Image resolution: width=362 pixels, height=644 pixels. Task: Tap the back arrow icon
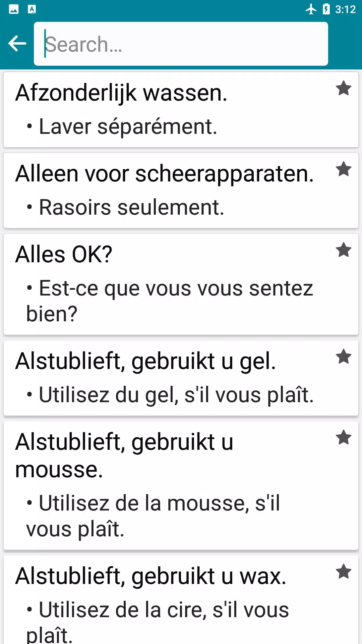[17, 44]
